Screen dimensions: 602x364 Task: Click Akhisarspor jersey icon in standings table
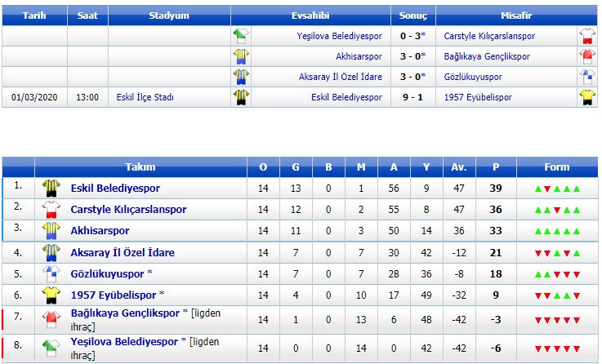[51, 230]
